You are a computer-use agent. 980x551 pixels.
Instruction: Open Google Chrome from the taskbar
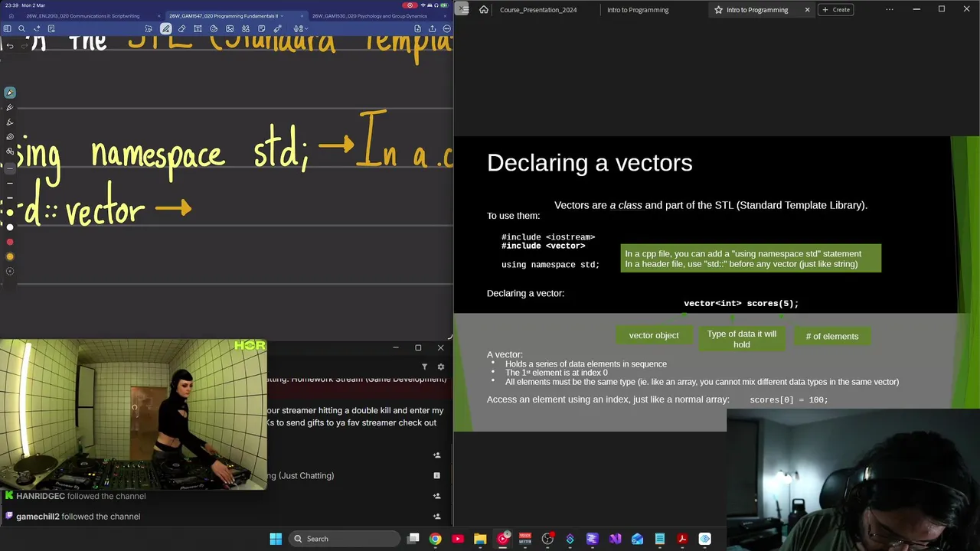(x=435, y=539)
